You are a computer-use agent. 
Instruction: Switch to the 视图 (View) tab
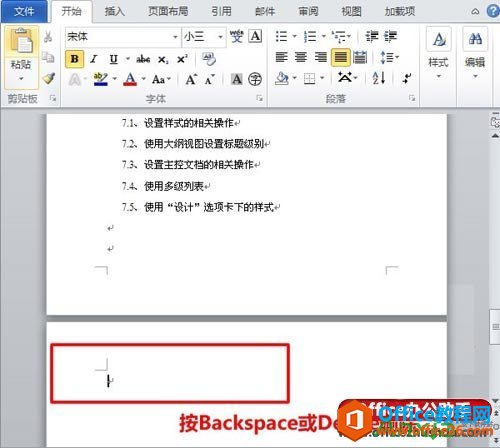351,11
